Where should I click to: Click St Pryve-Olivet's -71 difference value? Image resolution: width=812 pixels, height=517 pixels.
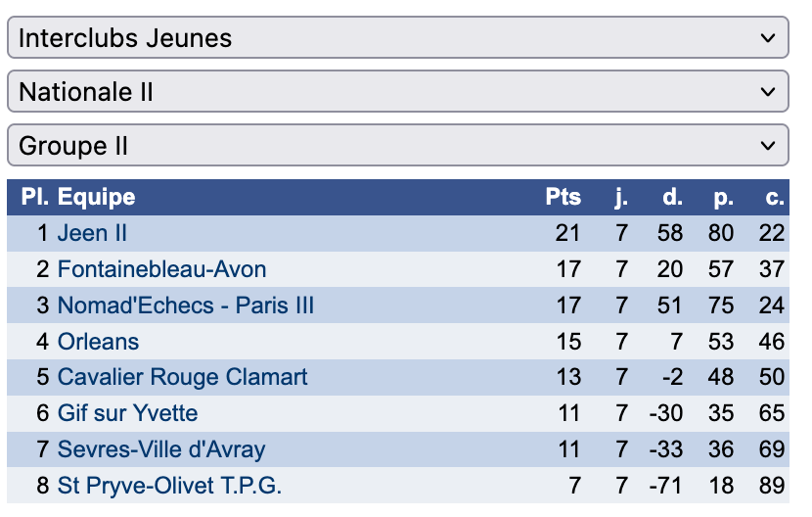click(665, 486)
